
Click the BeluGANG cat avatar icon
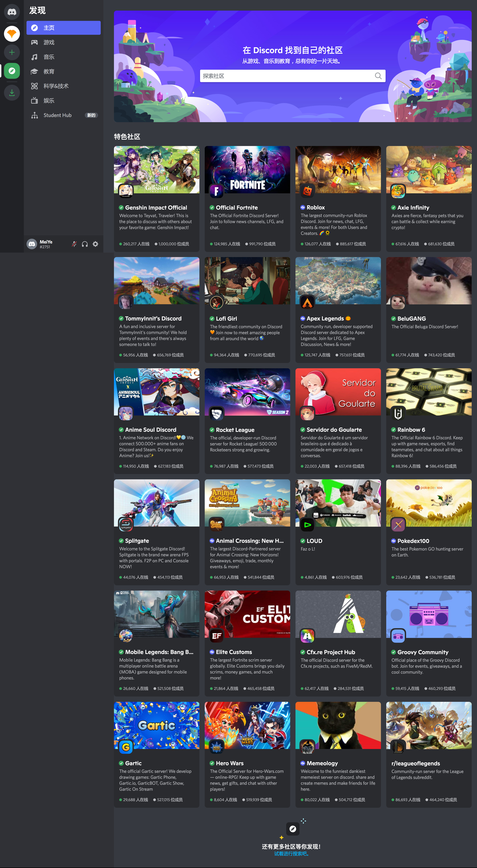click(x=398, y=302)
